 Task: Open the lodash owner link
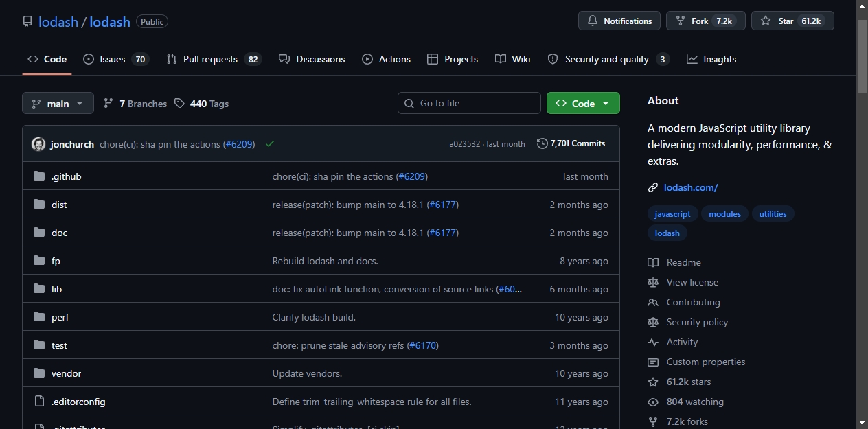[58, 22]
